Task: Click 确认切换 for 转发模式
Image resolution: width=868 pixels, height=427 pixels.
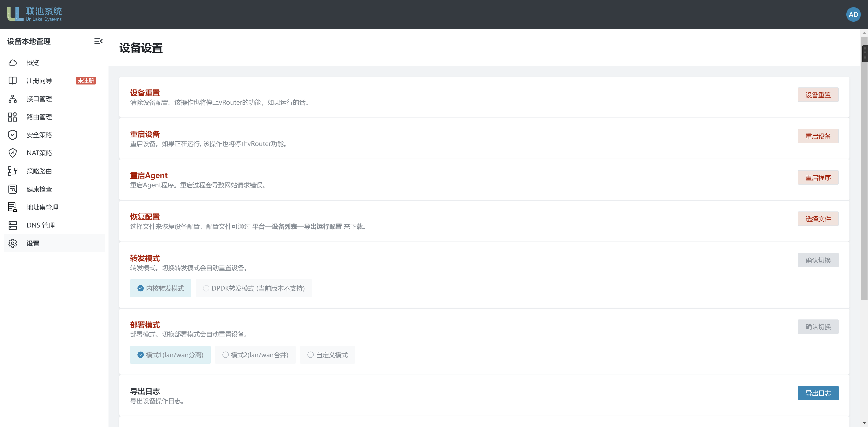Action: (x=818, y=260)
